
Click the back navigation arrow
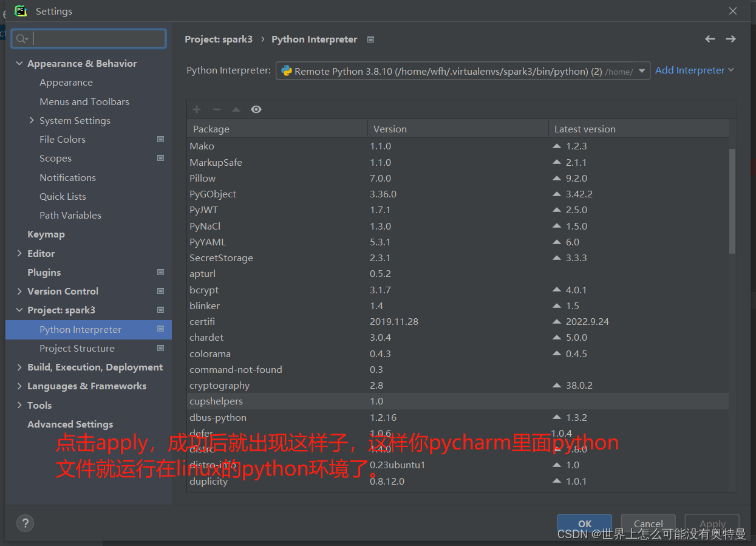(710, 39)
